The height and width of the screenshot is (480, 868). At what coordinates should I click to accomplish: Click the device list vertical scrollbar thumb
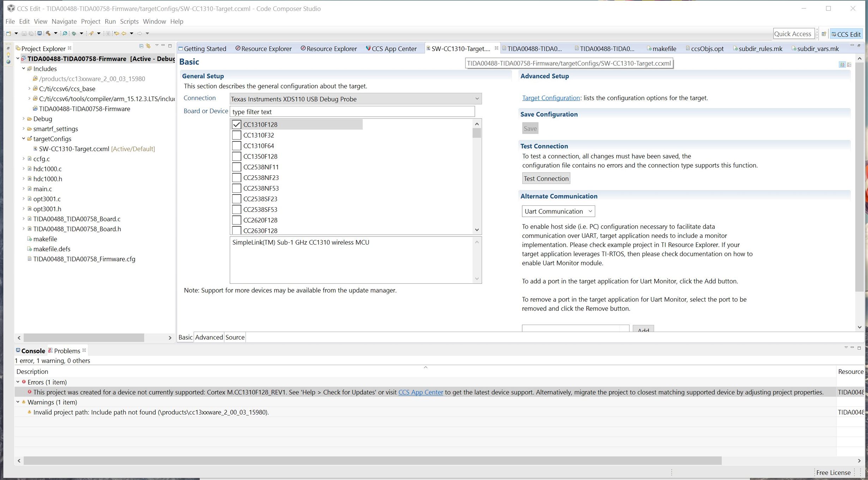pyautogui.click(x=477, y=133)
